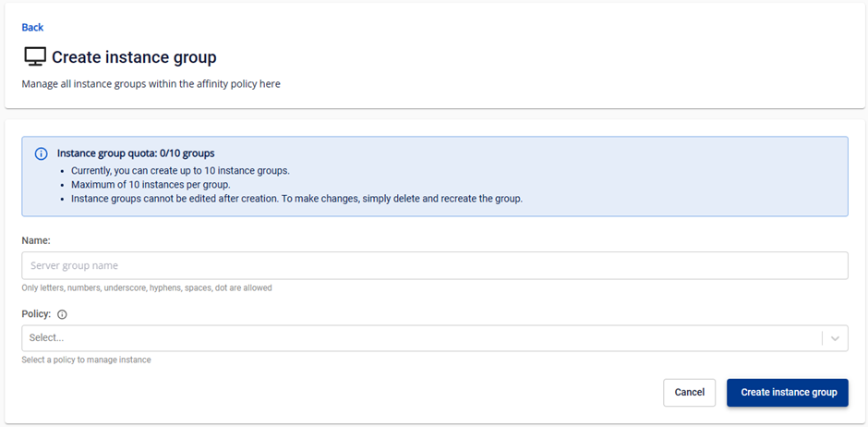Click the 'cannot be edited after creation' bullet
Viewport: 868px width, 427px height.
(296, 199)
